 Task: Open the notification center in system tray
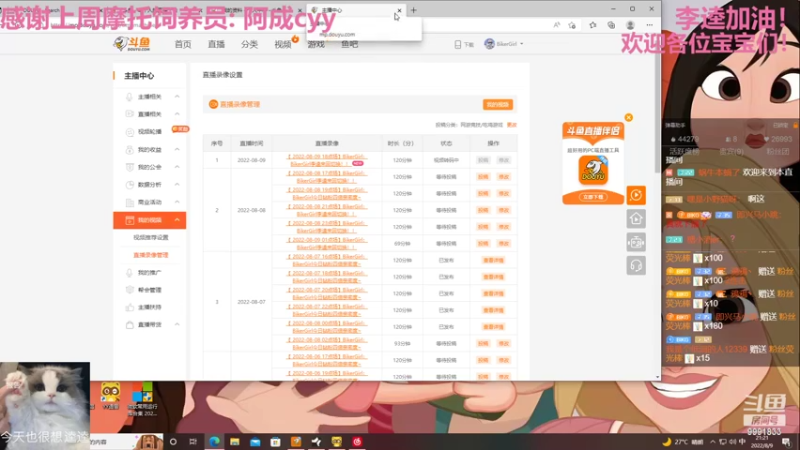(786, 442)
